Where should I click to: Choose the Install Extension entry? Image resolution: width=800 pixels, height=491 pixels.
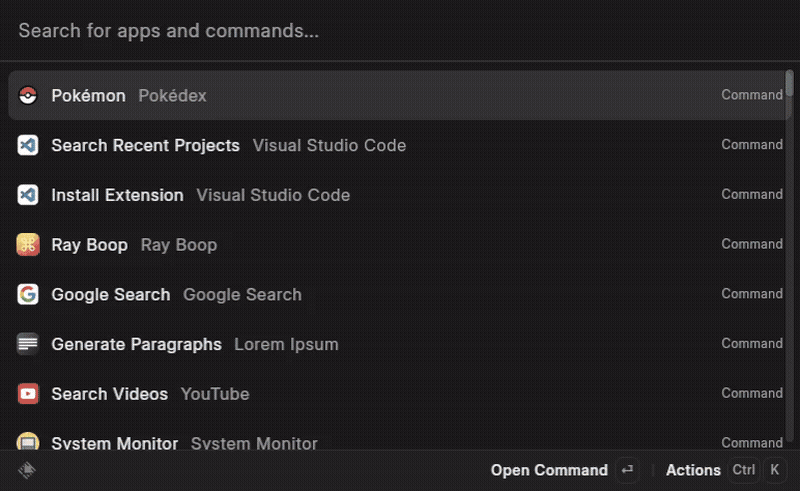[399, 195]
